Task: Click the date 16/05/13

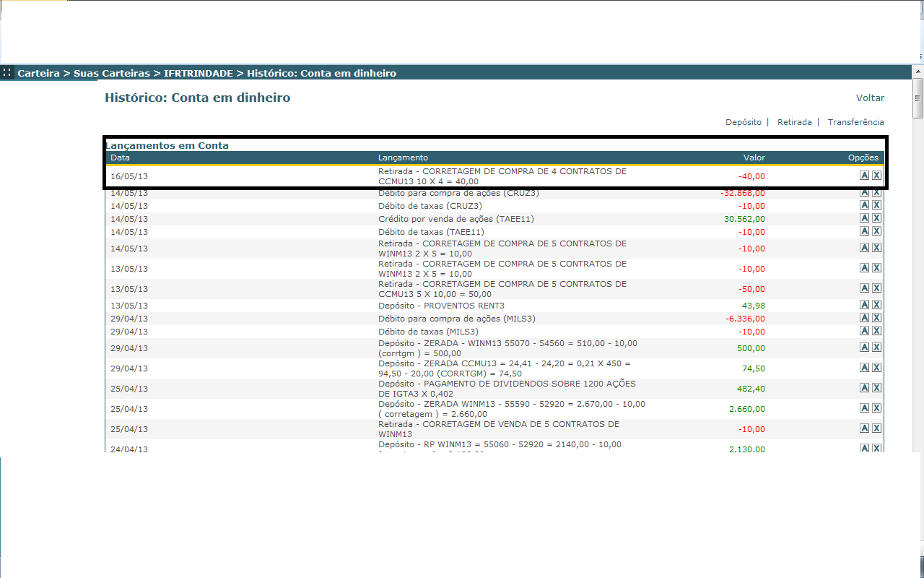Action: click(129, 176)
